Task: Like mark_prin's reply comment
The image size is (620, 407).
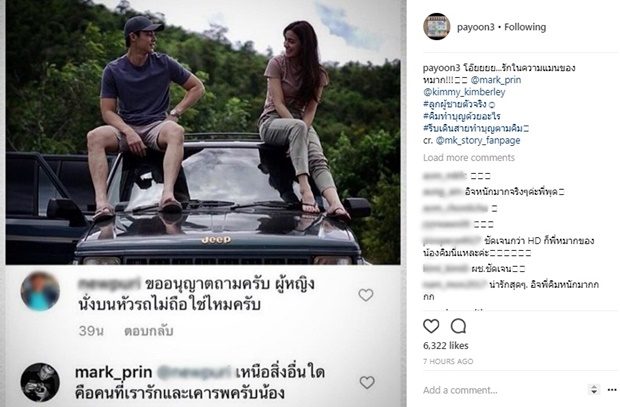Action: click(367, 382)
